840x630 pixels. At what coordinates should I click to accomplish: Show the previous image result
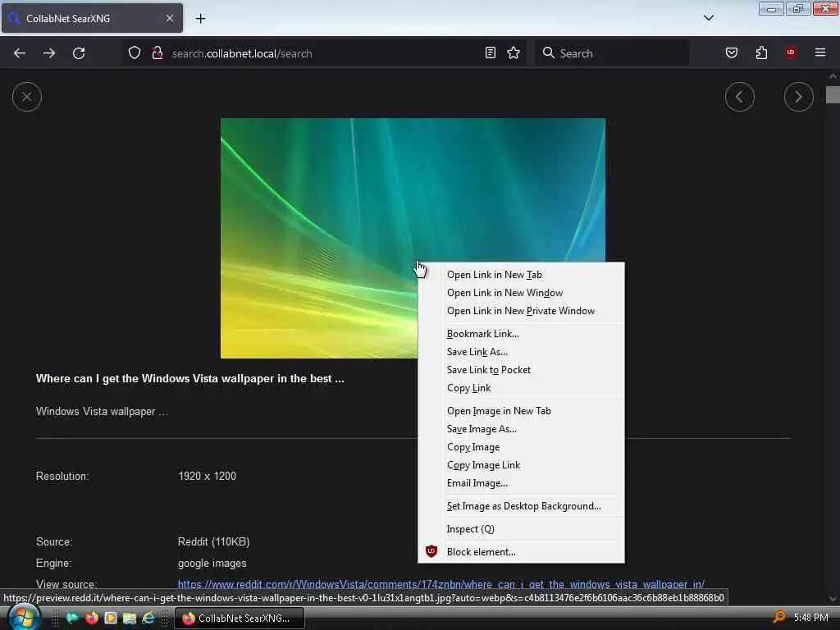740,97
